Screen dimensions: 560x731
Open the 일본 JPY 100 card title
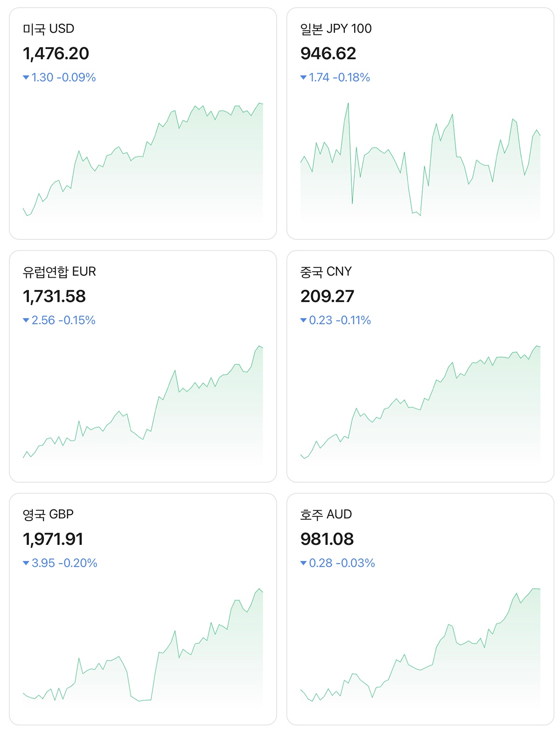pyautogui.click(x=336, y=29)
